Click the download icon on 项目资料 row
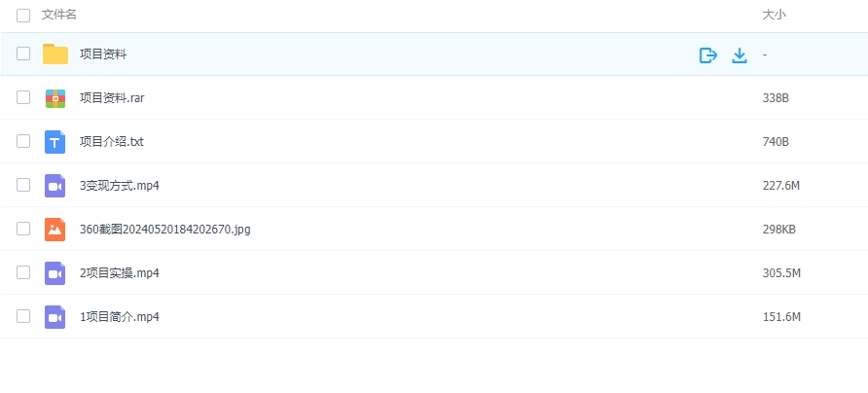Screen dimensions: 868x393 click(739, 55)
